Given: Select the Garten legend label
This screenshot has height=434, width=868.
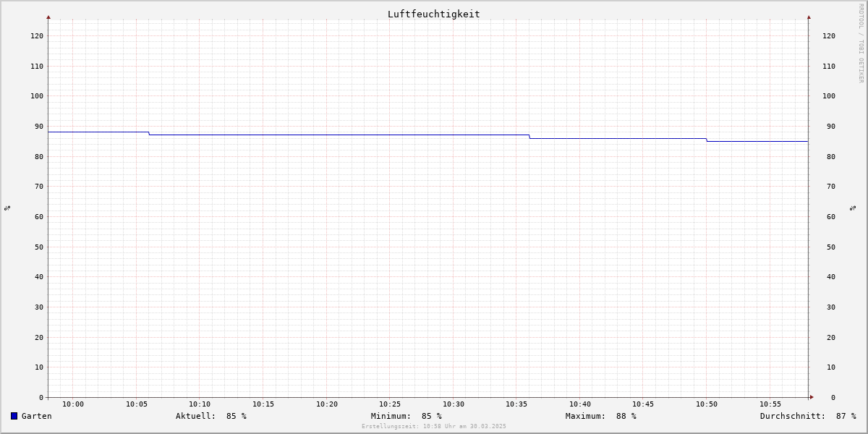Looking at the screenshot, I should click(x=37, y=416).
